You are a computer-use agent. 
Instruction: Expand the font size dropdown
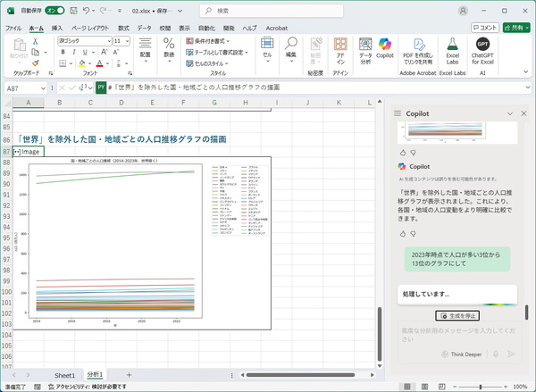pyautogui.click(x=128, y=41)
